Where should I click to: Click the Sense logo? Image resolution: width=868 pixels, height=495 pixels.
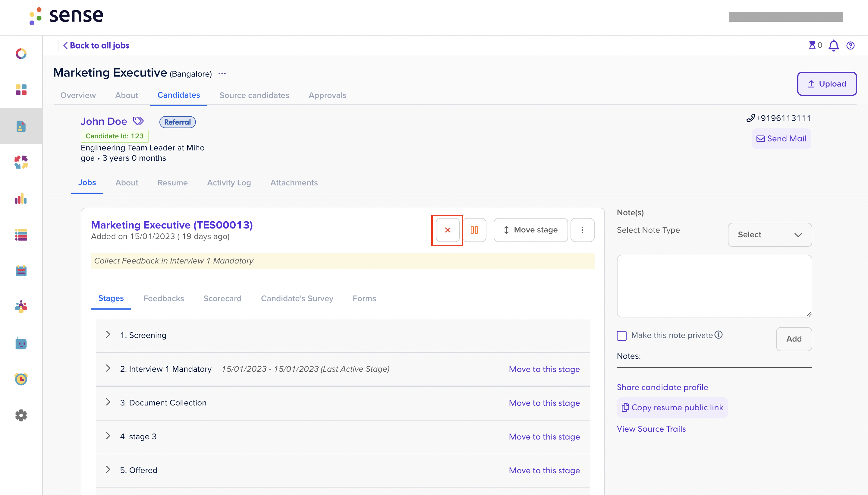coord(66,16)
